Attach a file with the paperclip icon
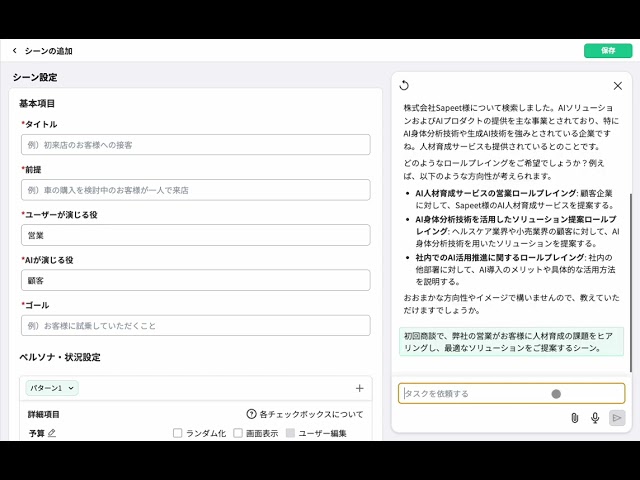 (574, 418)
